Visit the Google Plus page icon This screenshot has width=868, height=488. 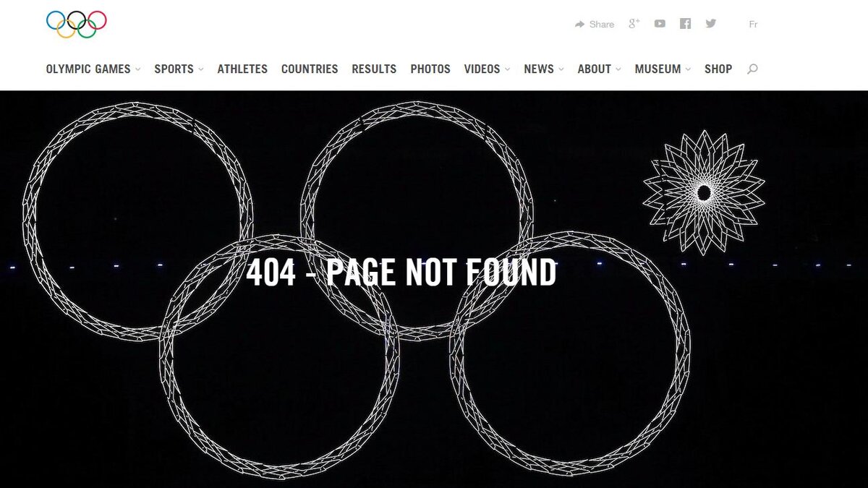(634, 23)
